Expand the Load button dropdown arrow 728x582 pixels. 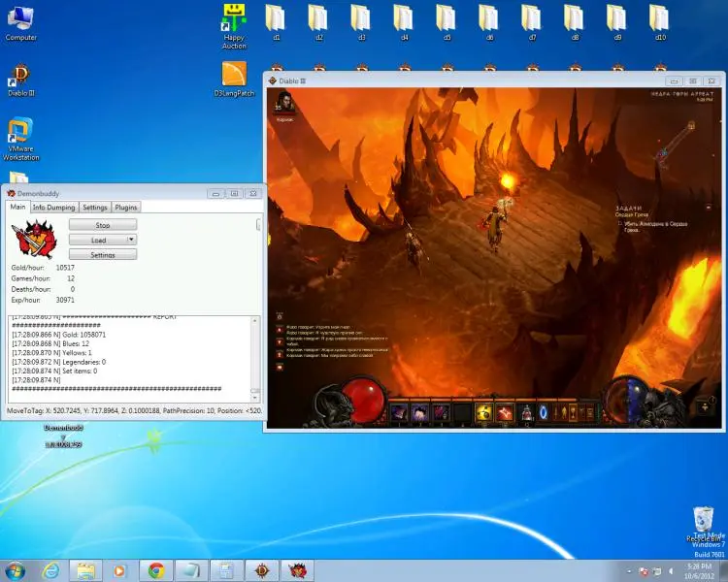(x=131, y=240)
